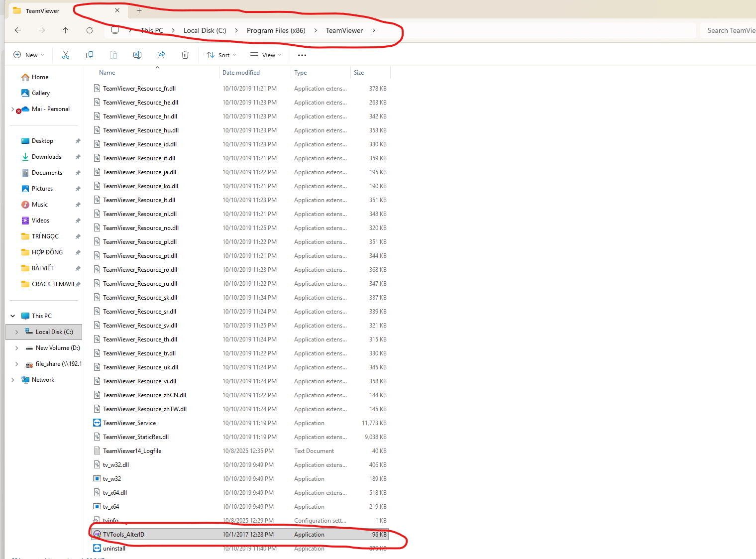Screen dimensions: 756x559
Task: Navigate back with the back arrow
Action: [x=18, y=30]
